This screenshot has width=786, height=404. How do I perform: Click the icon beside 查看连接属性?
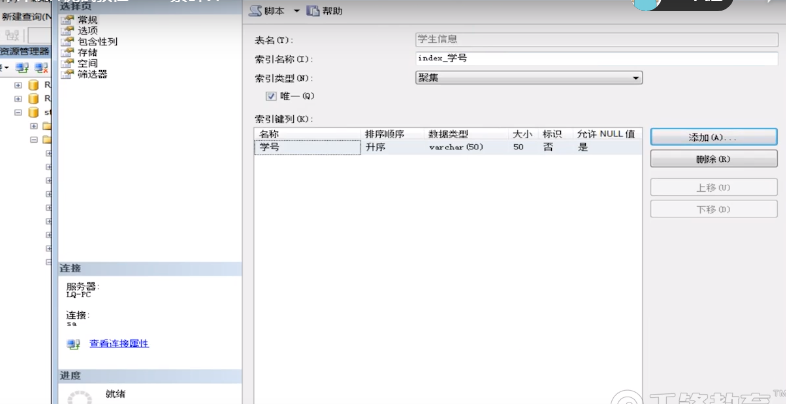click(74, 344)
